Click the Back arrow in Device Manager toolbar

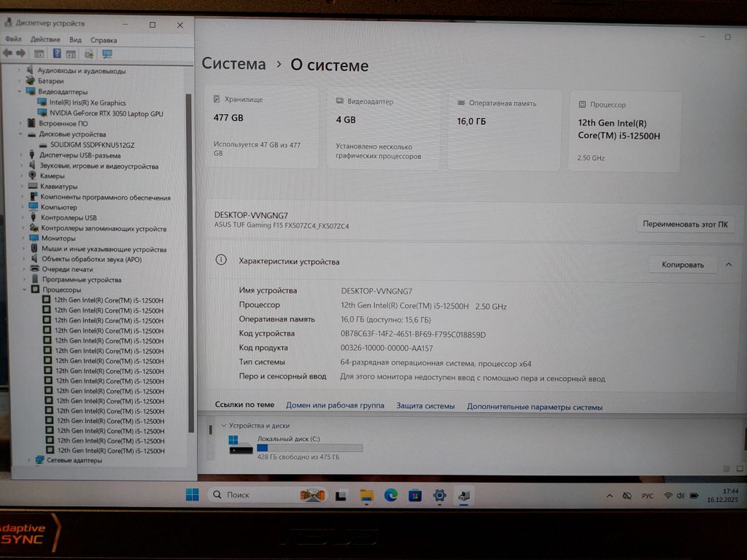7,53
